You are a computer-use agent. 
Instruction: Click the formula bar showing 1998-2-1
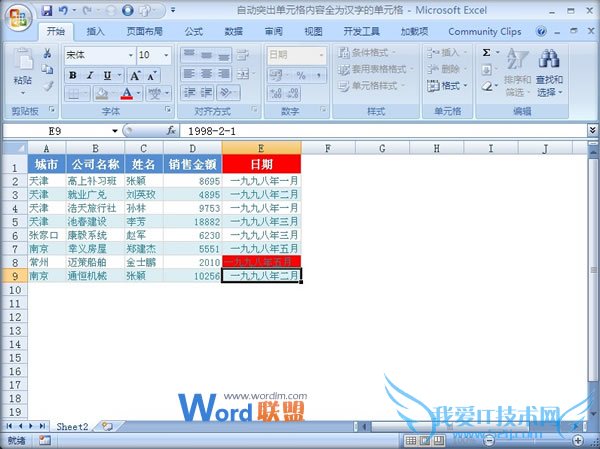[383, 131]
